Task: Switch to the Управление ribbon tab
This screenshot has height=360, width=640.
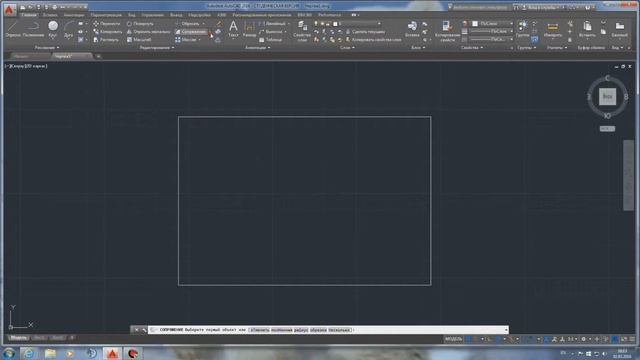Action: [x=152, y=15]
